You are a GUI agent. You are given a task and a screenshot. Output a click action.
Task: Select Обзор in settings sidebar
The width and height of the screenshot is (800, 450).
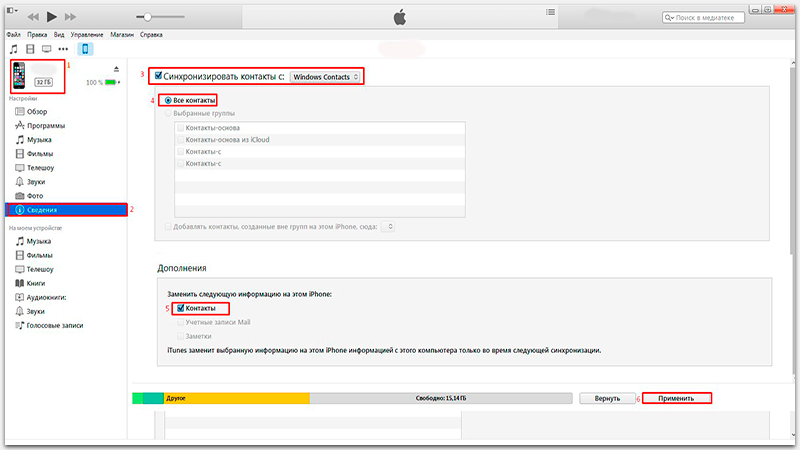36,111
